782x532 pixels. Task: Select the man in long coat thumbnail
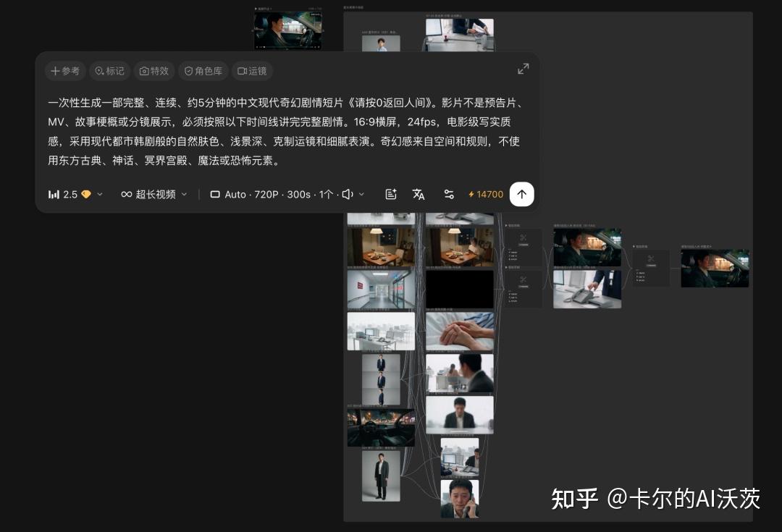[x=381, y=476]
